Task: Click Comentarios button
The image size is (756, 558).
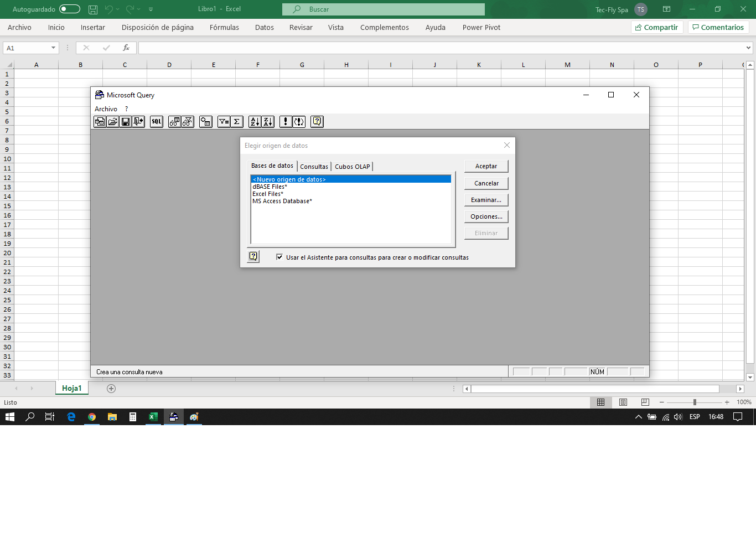Action: click(718, 27)
